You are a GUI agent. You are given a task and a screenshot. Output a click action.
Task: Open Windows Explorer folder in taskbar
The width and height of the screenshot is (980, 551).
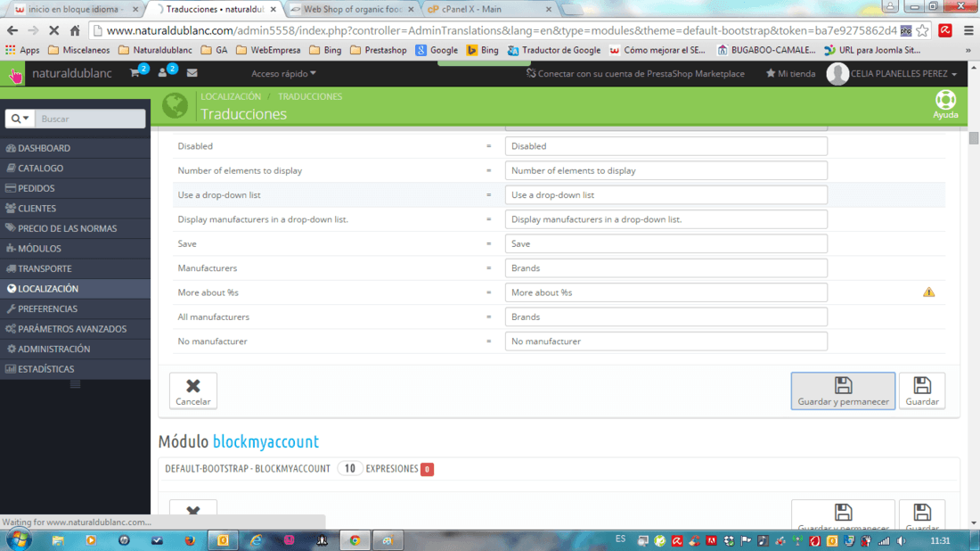58,540
